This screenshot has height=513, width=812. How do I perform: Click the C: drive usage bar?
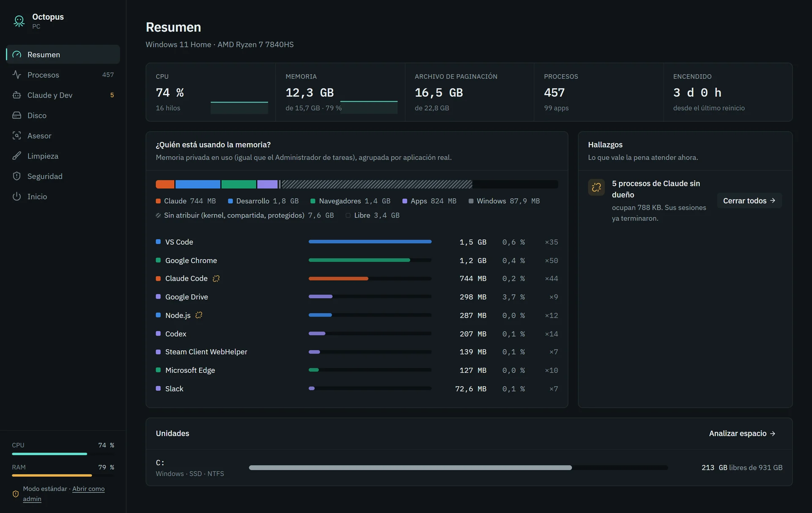(x=458, y=468)
